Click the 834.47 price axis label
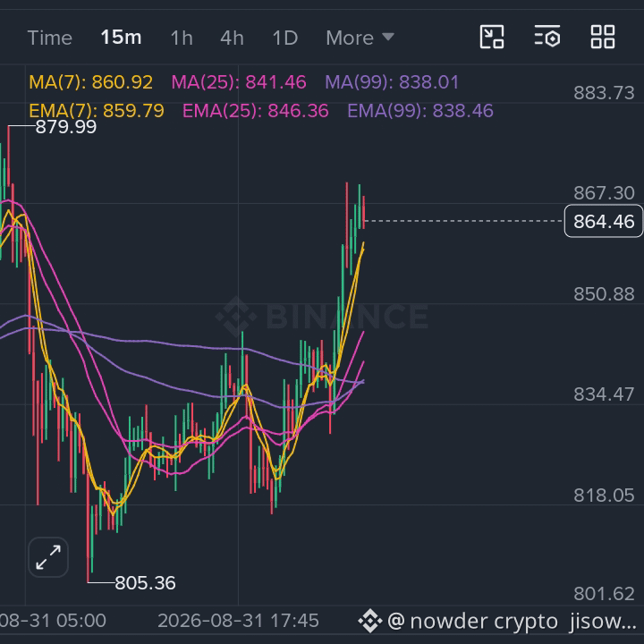This screenshot has width=644, height=644. [x=604, y=394]
